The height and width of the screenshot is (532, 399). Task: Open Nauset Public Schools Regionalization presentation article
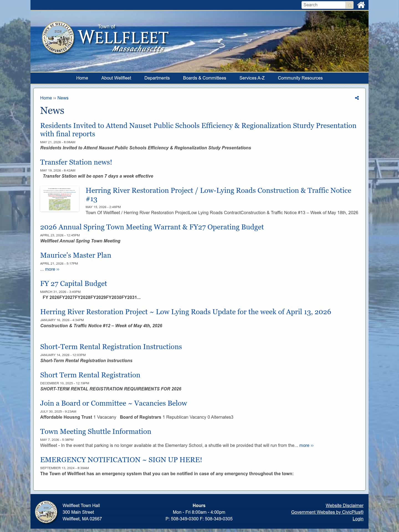tap(198, 130)
